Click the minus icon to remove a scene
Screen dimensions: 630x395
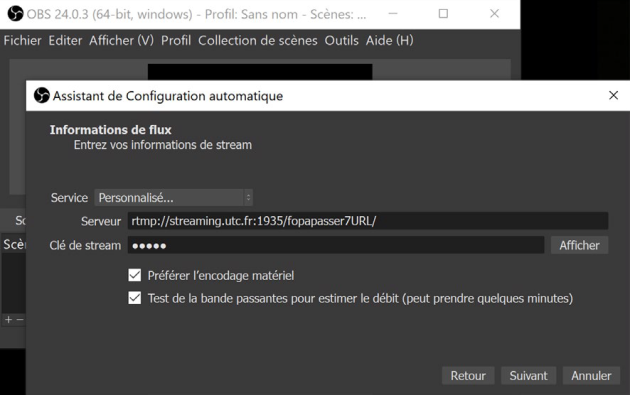(x=20, y=319)
